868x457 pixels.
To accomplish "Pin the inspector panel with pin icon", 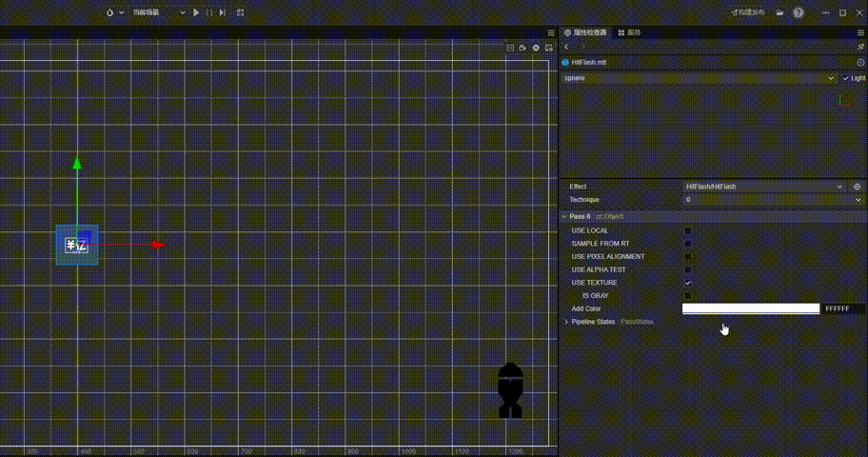I will pyautogui.click(x=860, y=46).
